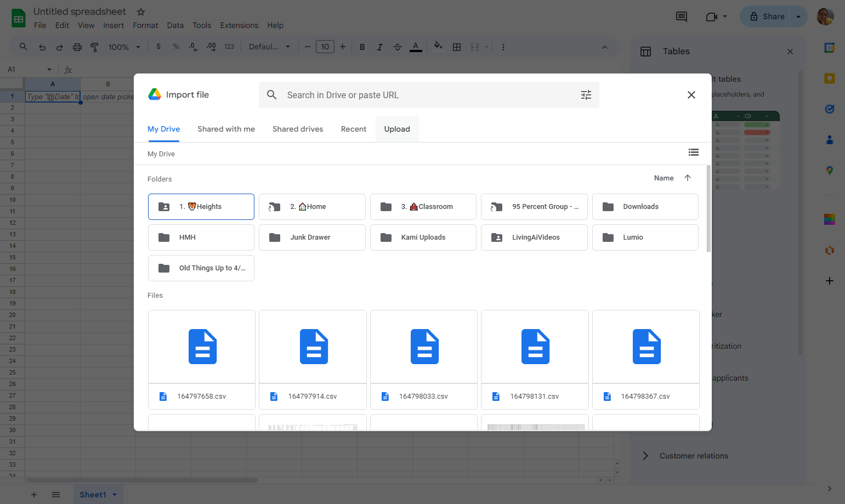
Task: Click the Share button
Action: tap(765, 16)
